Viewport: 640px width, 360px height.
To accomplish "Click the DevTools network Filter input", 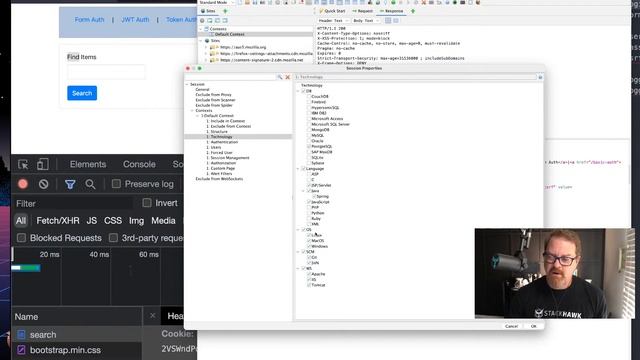I will [73, 203].
